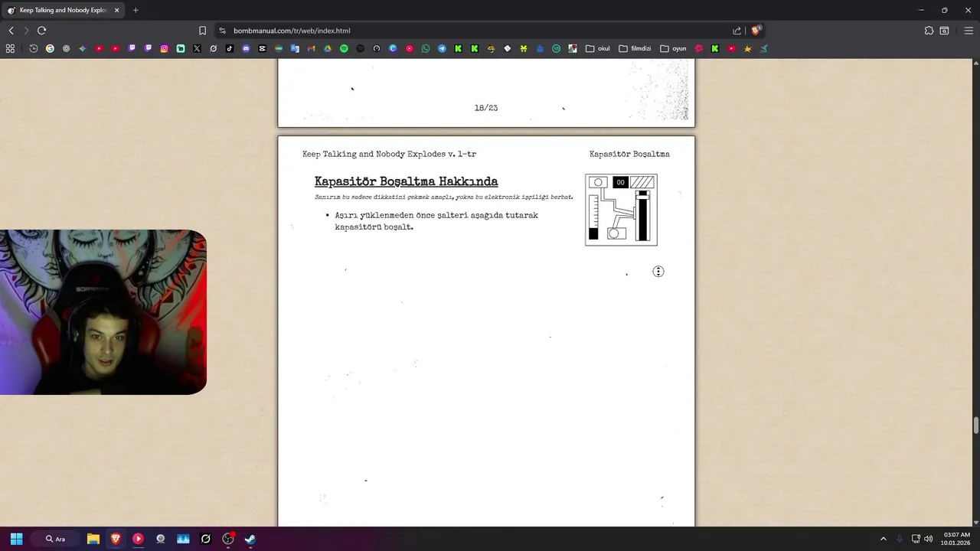The height and width of the screenshot is (551, 980).
Task: Open the Windows Start menu
Action: [16, 539]
